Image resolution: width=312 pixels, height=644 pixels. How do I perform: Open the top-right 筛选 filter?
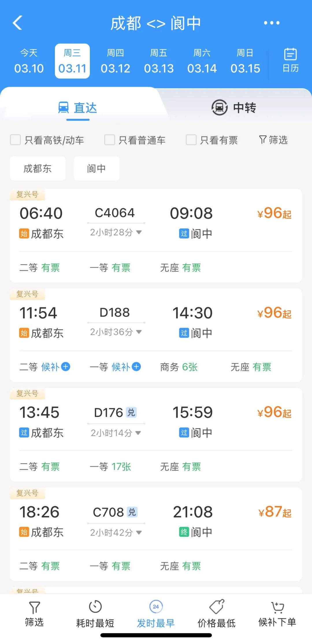click(x=273, y=140)
